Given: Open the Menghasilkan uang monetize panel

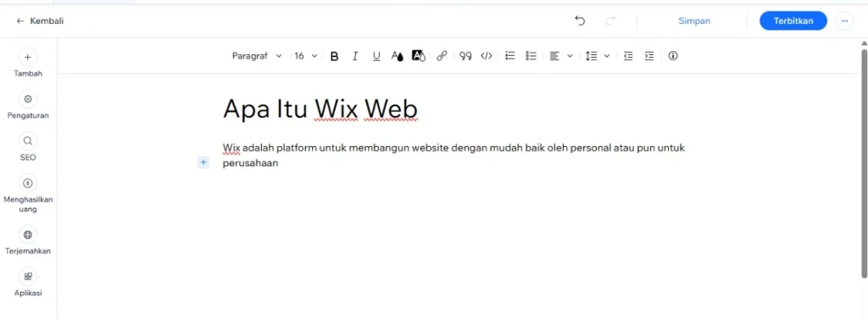Looking at the screenshot, I should (28, 193).
